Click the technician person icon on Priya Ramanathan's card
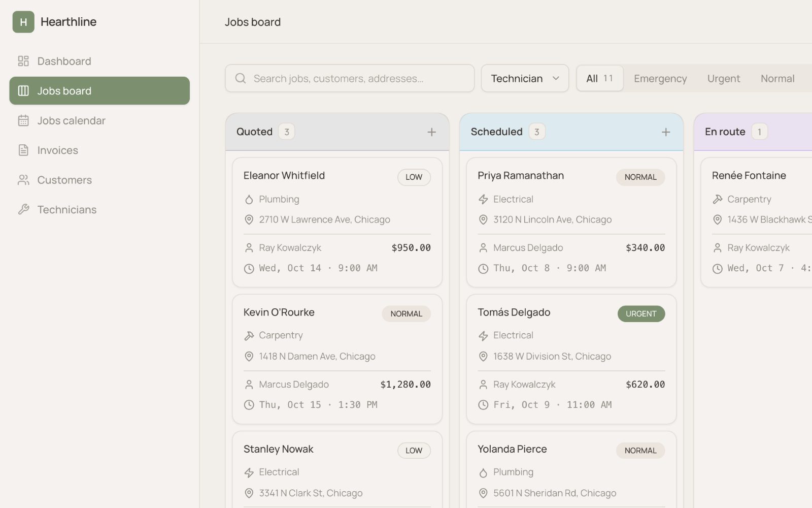 pos(483,248)
